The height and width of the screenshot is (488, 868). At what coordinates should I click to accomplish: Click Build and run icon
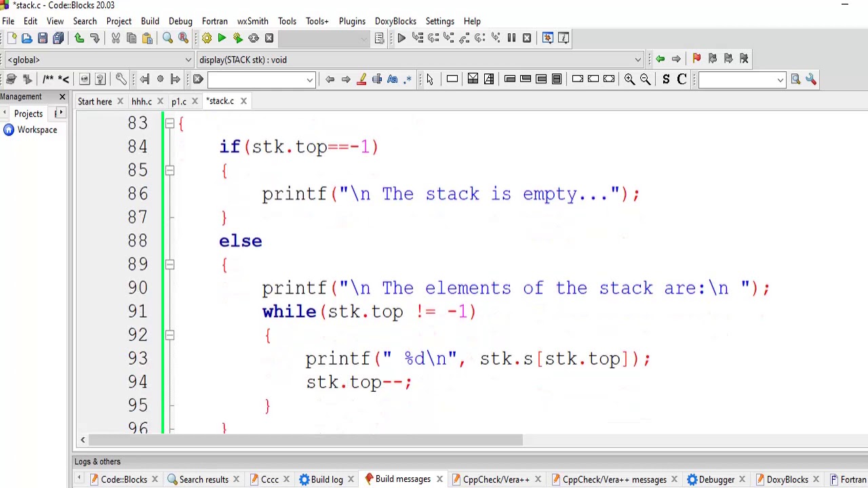(237, 38)
